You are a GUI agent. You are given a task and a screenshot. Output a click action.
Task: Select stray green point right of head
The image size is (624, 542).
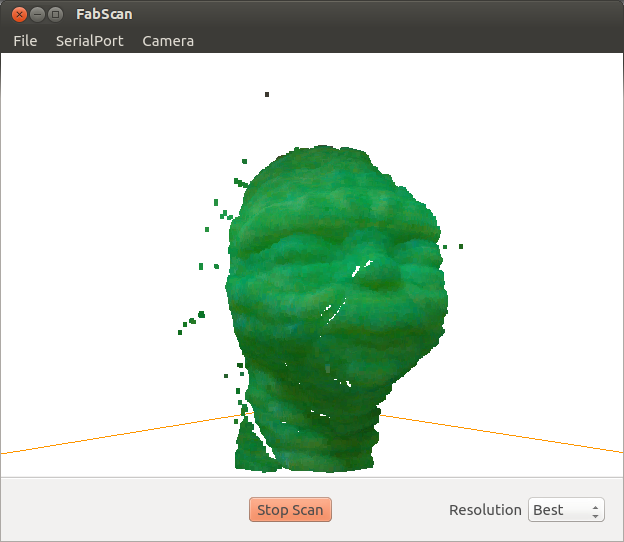click(460, 246)
